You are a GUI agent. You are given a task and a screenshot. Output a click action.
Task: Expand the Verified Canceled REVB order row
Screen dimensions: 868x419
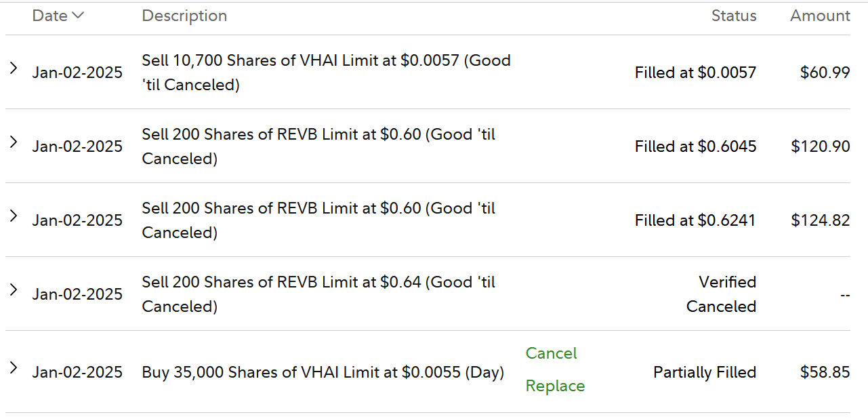[13, 290]
